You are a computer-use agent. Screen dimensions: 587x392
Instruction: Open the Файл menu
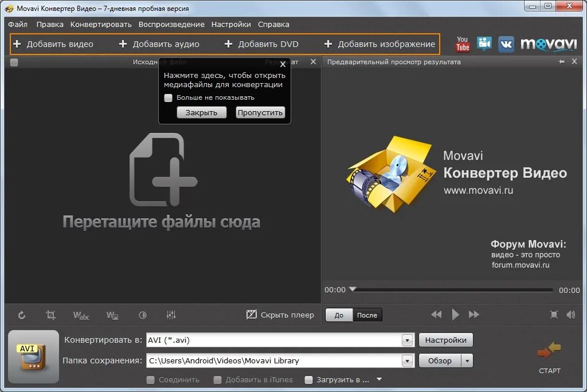18,24
